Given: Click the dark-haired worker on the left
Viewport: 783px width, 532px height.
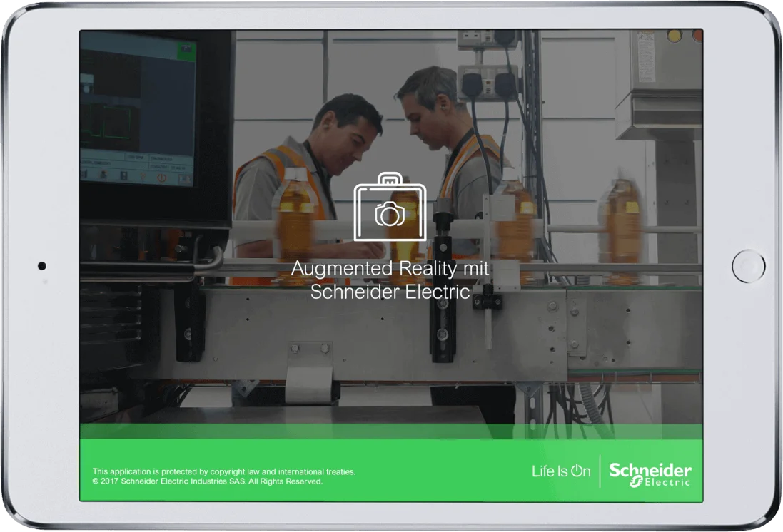Looking at the screenshot, I should coord(343,143).
